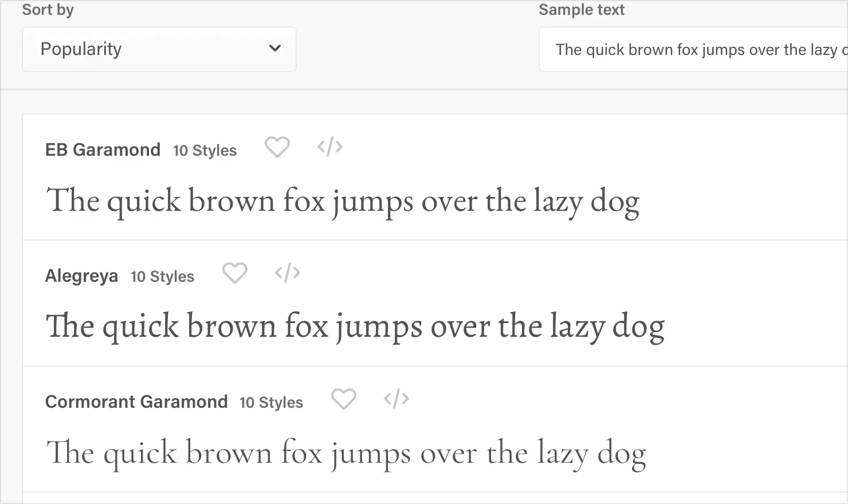848x504 pixels.
Task: Favorite the Alegreya font family
Action: tap(234, 273)
